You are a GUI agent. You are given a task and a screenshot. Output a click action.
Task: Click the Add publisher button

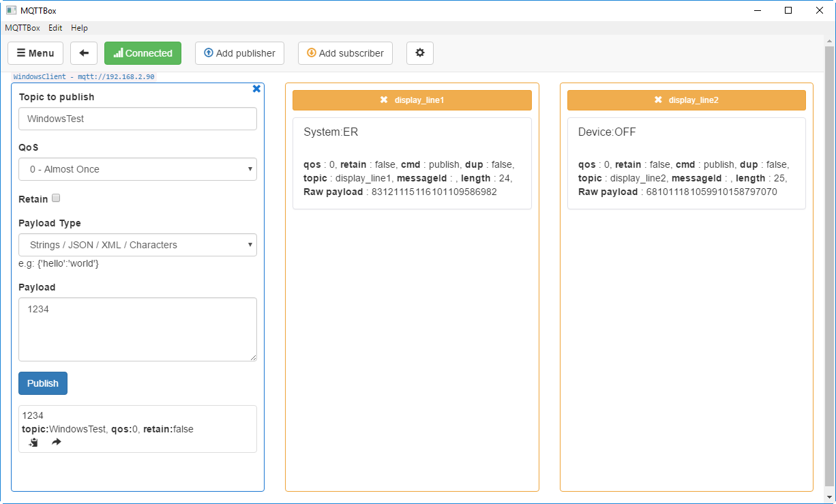(239, 53)
